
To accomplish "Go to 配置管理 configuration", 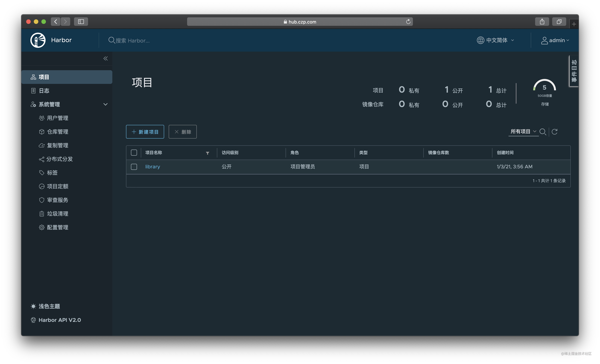I will tap(57, 227).
